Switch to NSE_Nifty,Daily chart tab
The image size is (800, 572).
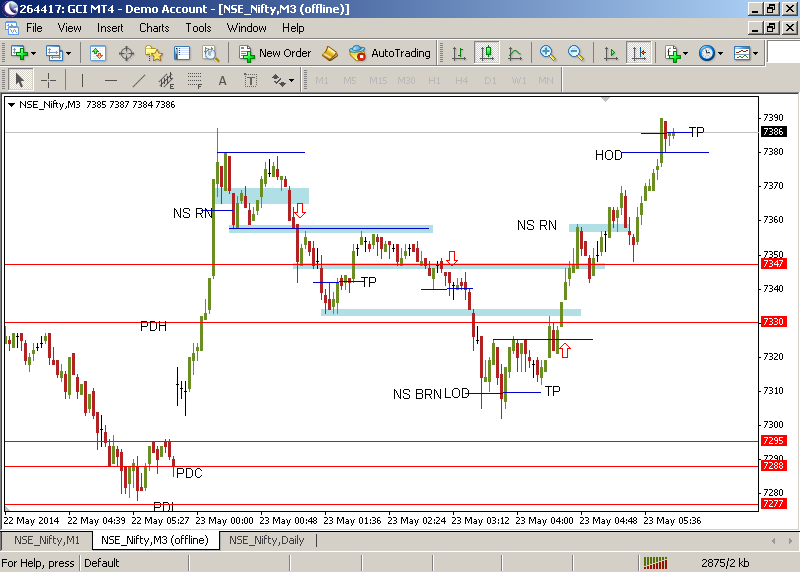click(x=266, y=540)
